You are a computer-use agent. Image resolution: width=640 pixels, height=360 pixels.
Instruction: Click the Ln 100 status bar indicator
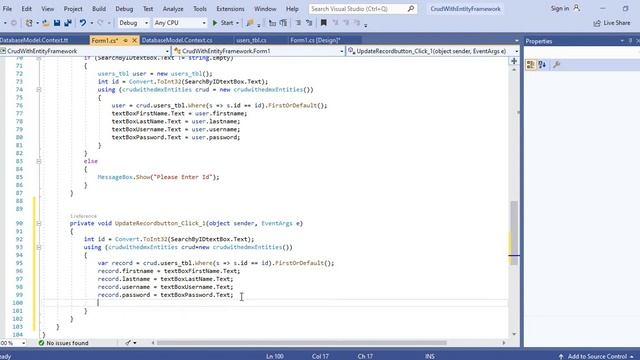pyautogui.click(x=275, y=356)
